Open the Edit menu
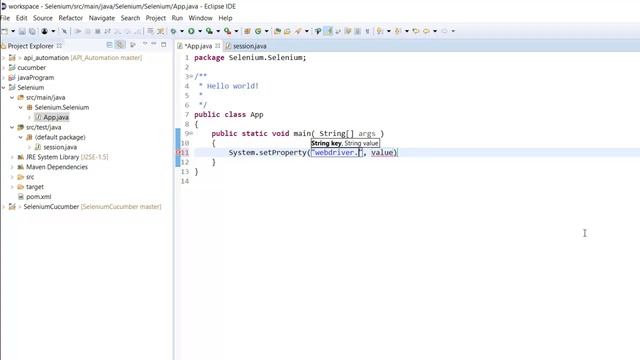This screenshot has height=360, width=640. point(21,18)
